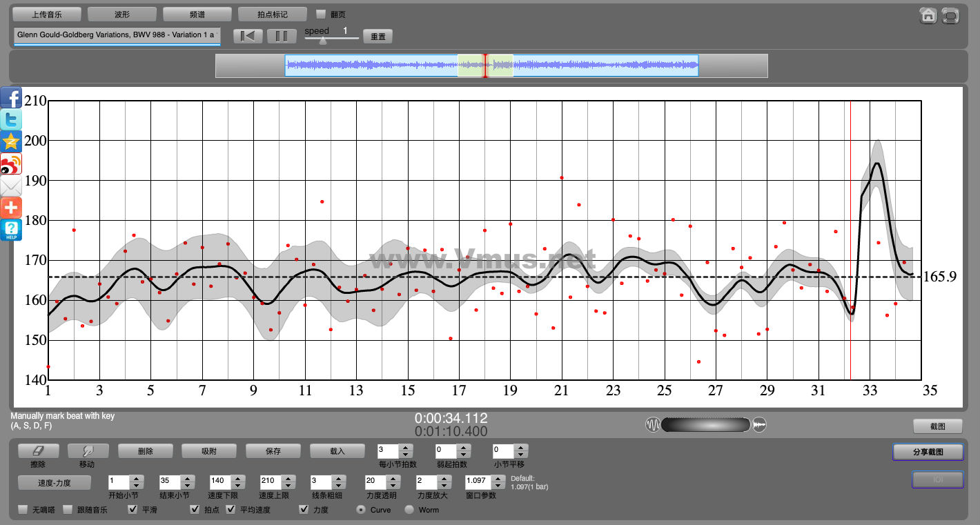Increase the 每小节拍数 stepper value
980x525 pixels.
point(406,448)
